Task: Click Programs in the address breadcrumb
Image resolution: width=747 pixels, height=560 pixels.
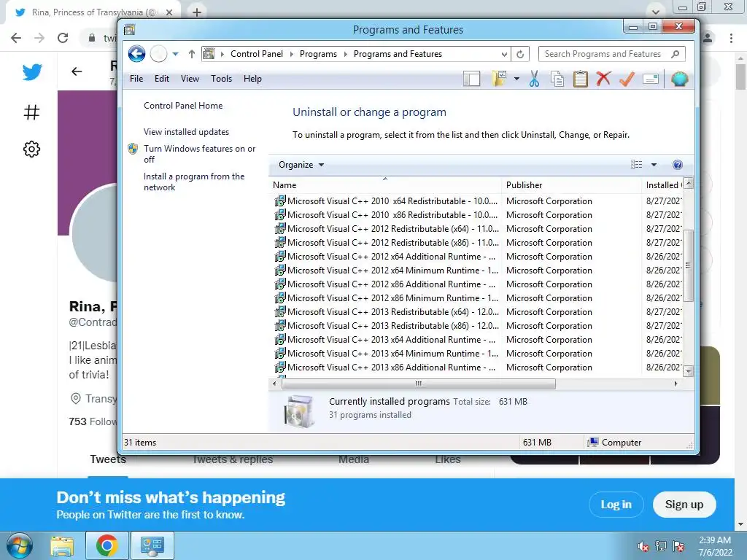Action: pos(318,54)
